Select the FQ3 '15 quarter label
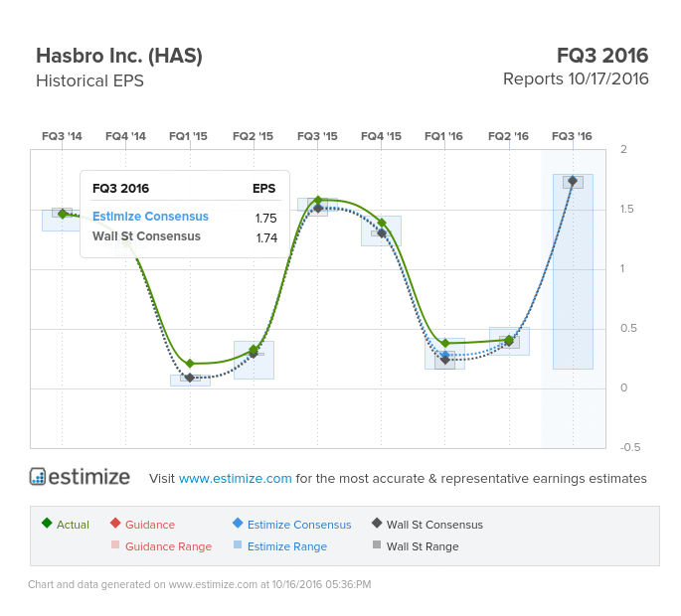Viewport: 681px width, 616px height. click(317, 136)
